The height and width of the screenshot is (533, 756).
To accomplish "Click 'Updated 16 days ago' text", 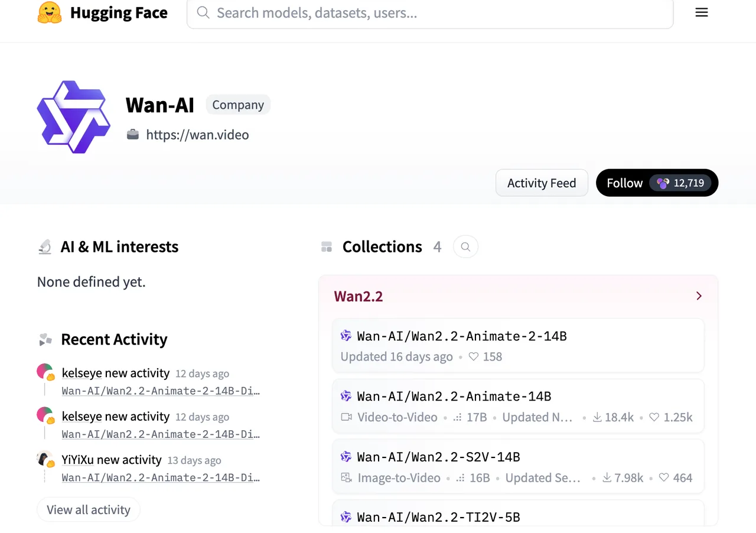I will 397,357.
